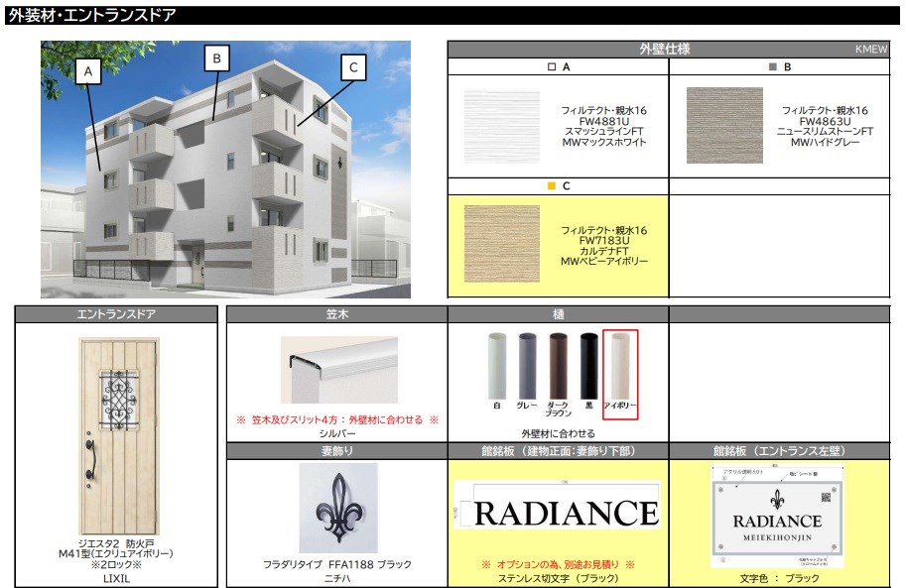
Task: Click the エントランスドア section header
Action: [x=116, y=315]
